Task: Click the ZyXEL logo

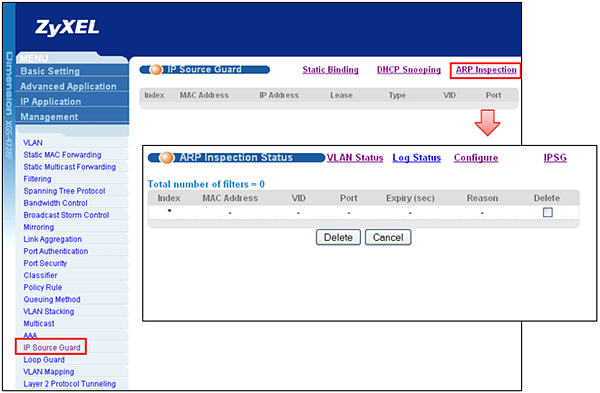Action: [67, 28]
